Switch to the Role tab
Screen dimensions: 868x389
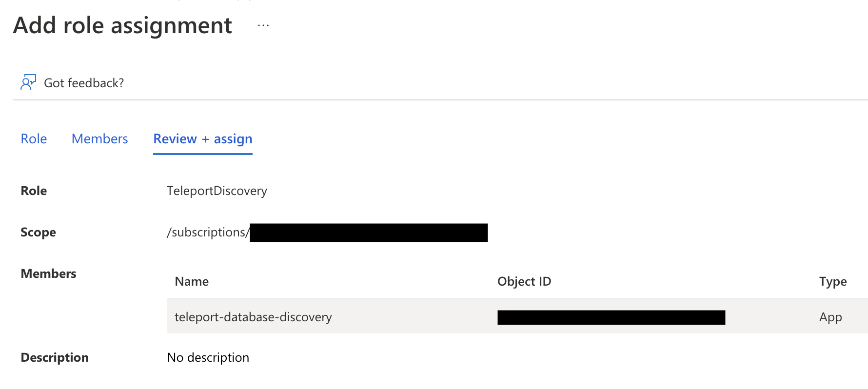pyautogui.click(x=34, y=139)
